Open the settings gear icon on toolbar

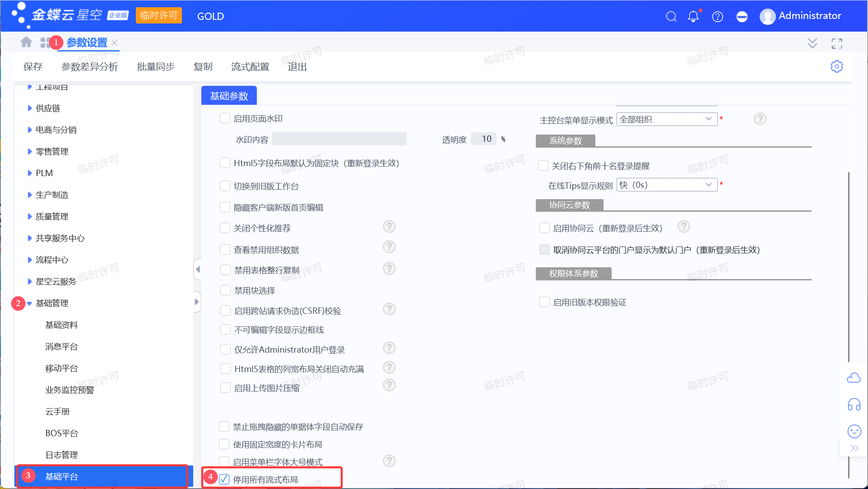(x=836, y=66)
